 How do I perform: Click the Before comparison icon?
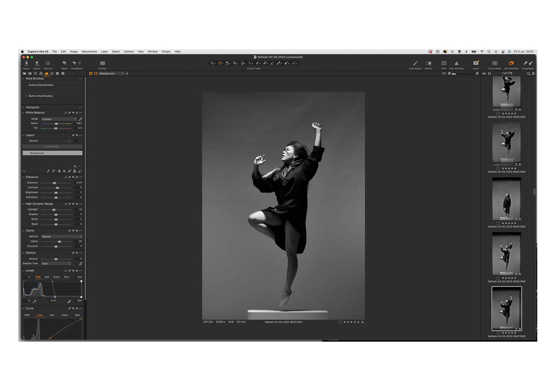click(x=428, y=63)
